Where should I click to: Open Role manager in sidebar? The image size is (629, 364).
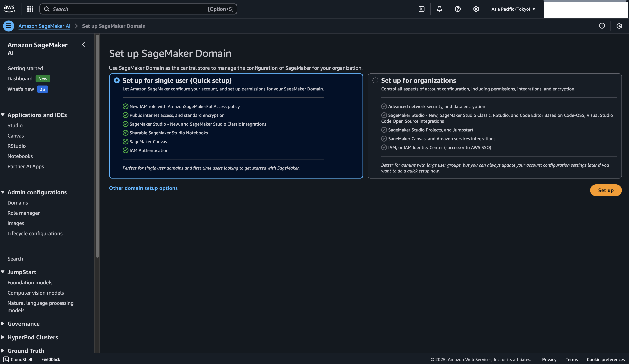click(x=23, y=213)
